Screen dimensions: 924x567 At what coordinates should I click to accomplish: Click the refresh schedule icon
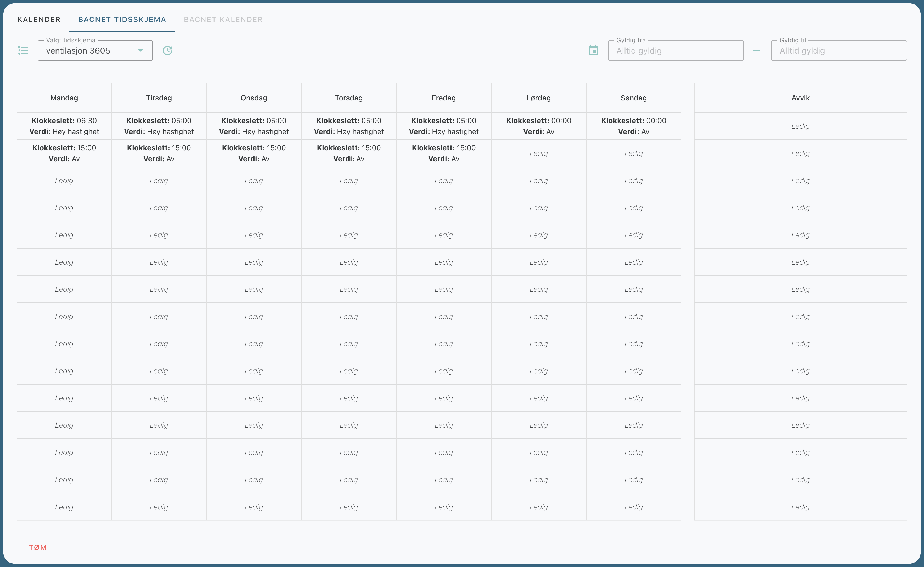pos(167,50)
